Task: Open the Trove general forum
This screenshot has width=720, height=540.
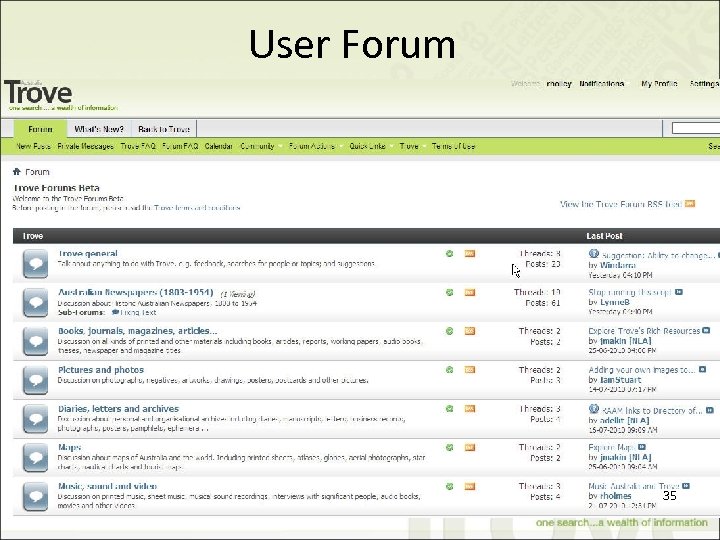Action: (x=88, y=253)
